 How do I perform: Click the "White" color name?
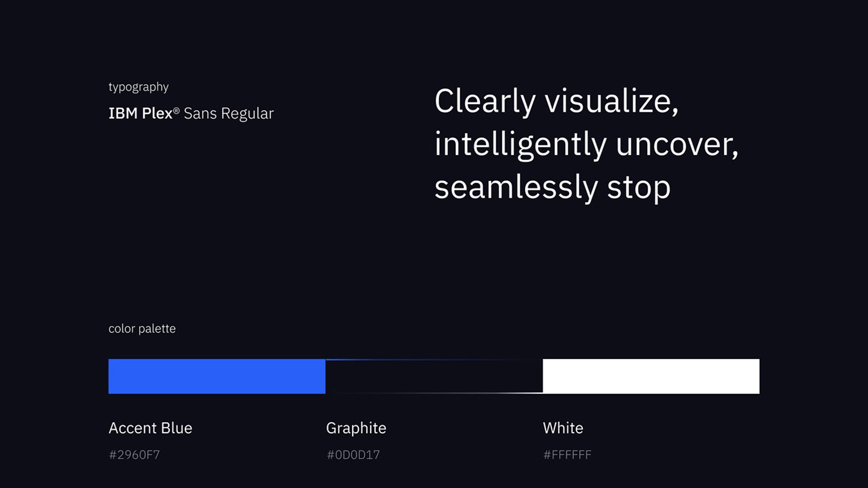(x=563, y=428)
